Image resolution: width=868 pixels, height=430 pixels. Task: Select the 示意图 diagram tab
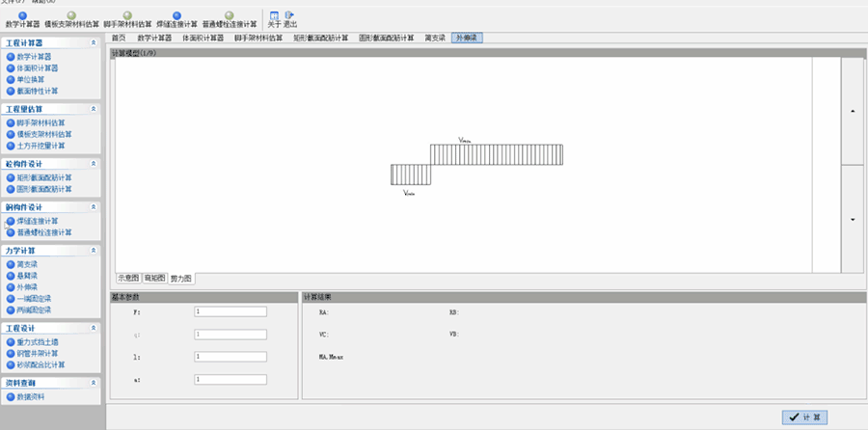pyautogui.click(x=128, y=278)
